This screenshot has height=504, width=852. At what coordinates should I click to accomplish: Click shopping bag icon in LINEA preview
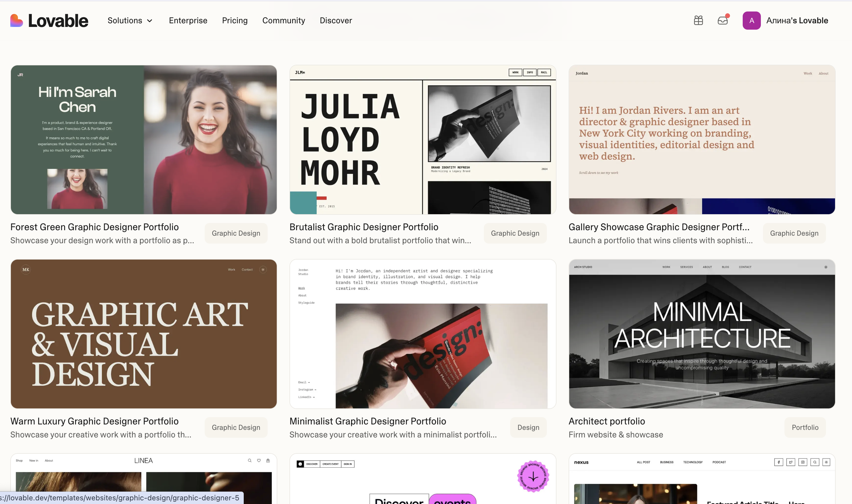click(268, 460)
